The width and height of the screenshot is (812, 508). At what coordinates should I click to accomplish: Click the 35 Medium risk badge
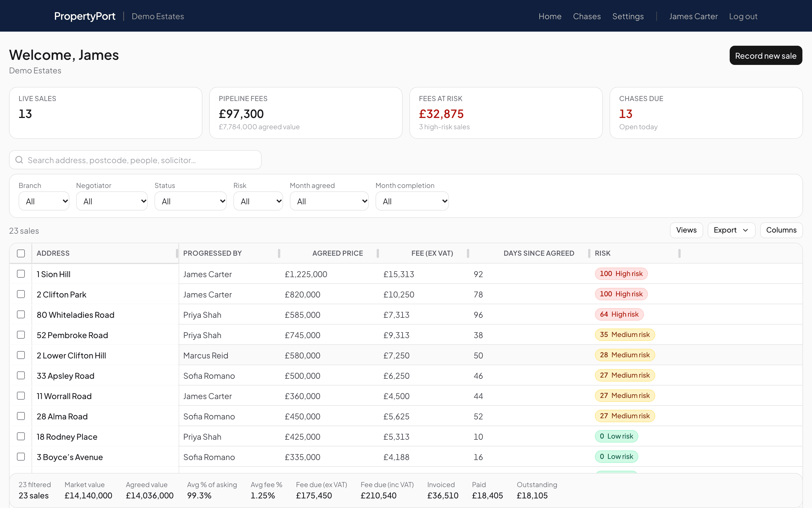tap(625, 335)
